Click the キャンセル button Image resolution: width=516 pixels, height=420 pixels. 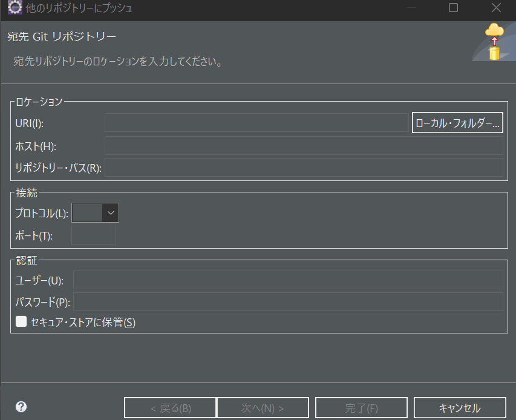459,407
